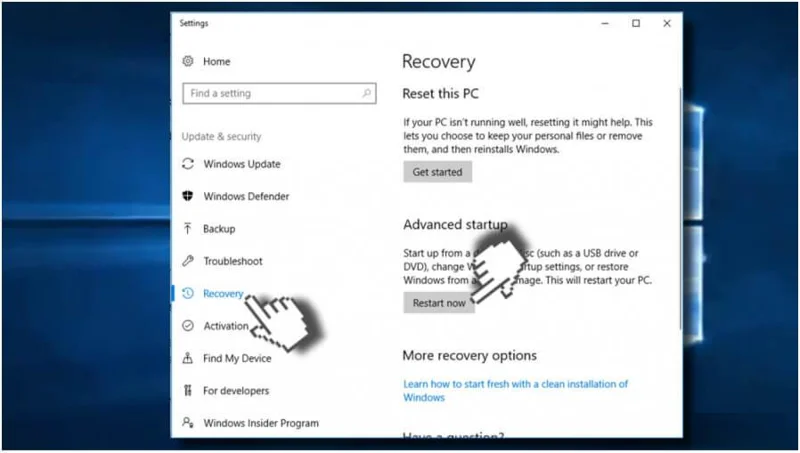
Task: Select Recovery in the sidebar
Action: click(223, 293)
